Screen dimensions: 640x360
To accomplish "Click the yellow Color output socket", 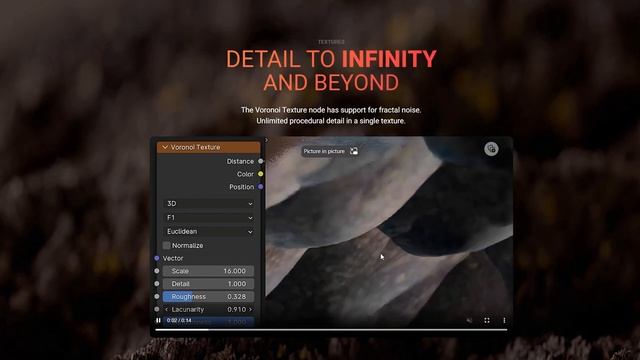I will (260, 174).
